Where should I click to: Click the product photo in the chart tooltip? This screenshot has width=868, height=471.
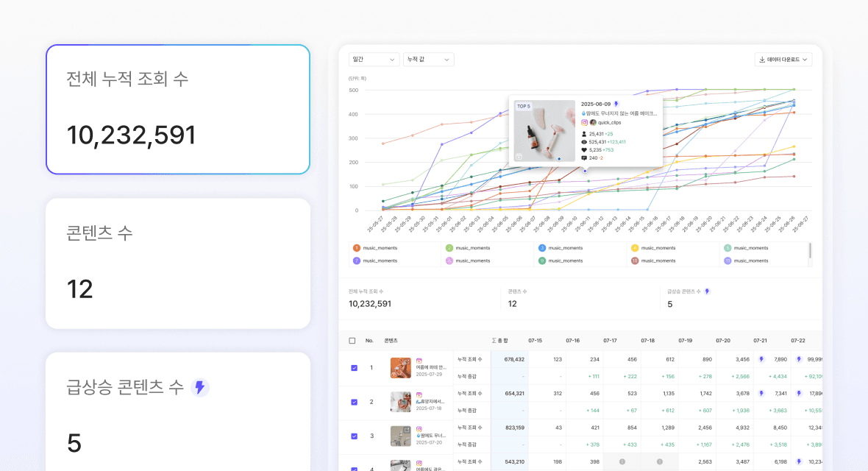point(545,131)
